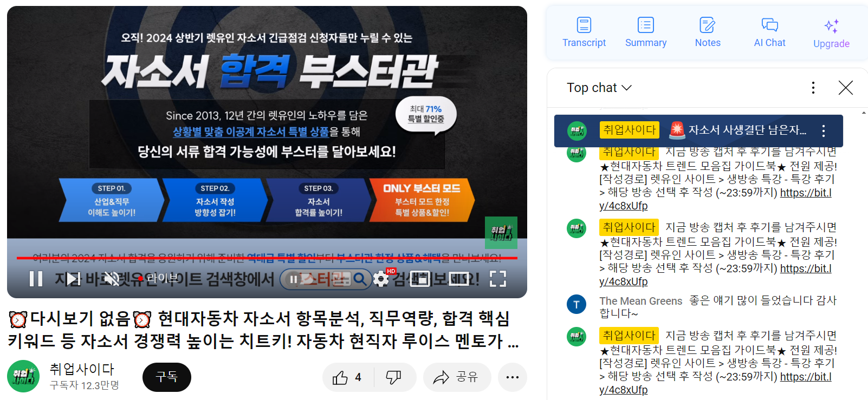This screenshot has height=400, width=868.
Task: Open more actions ellipsis below video
Action: [x=512, y=377]
